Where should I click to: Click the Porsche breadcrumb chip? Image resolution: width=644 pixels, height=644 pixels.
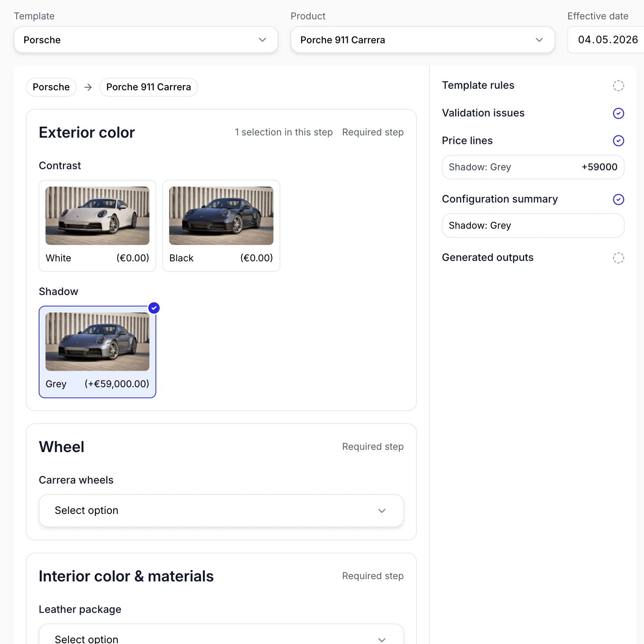click(51, 87)
